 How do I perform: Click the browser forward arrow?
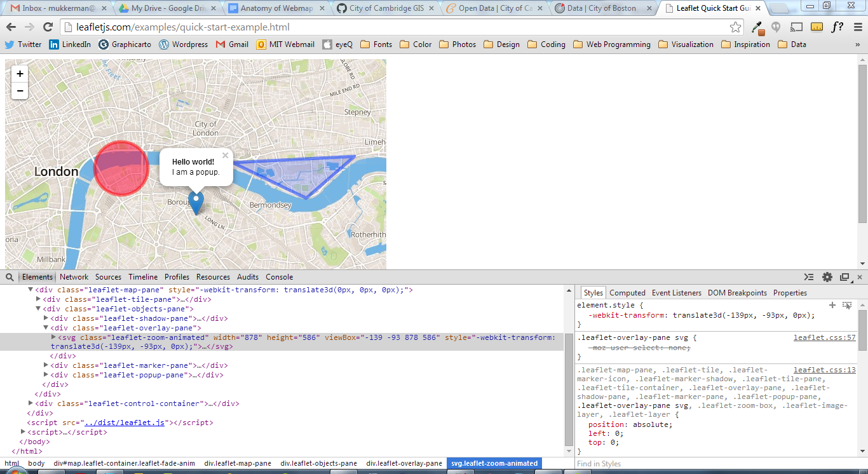coord(29,27)
